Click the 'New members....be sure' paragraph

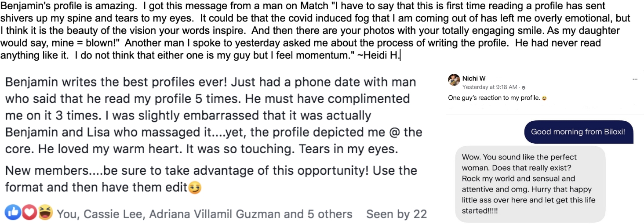[211, 179]
